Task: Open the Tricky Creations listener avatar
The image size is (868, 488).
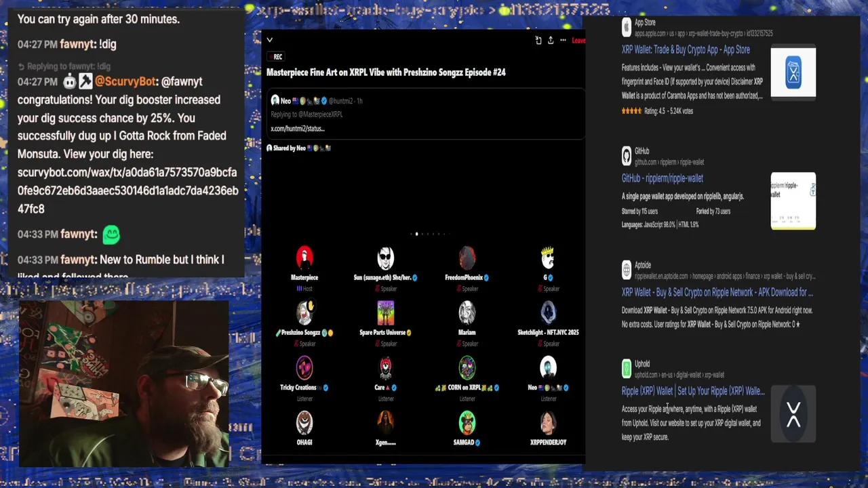Action: point(304,367)
